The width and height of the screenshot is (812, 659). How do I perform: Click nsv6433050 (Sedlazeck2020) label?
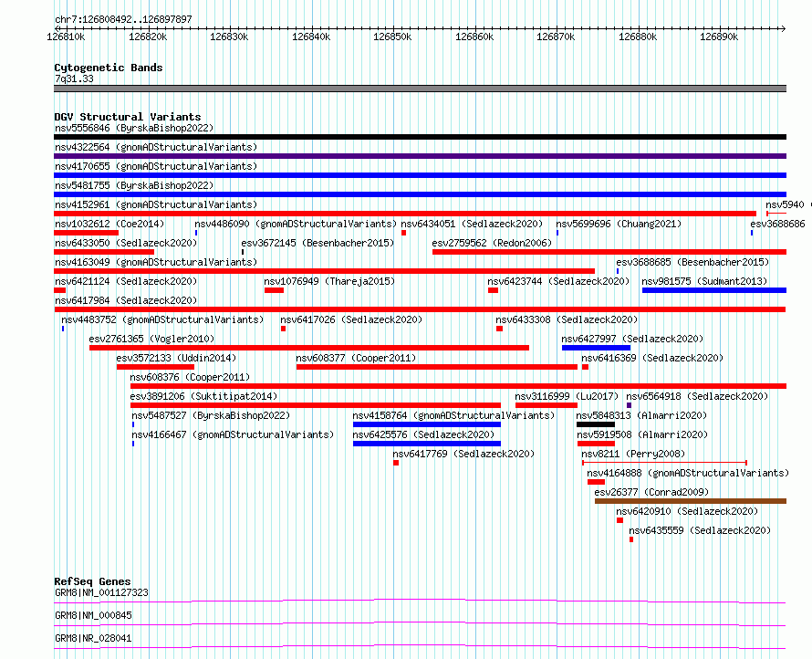coord(126,243)
